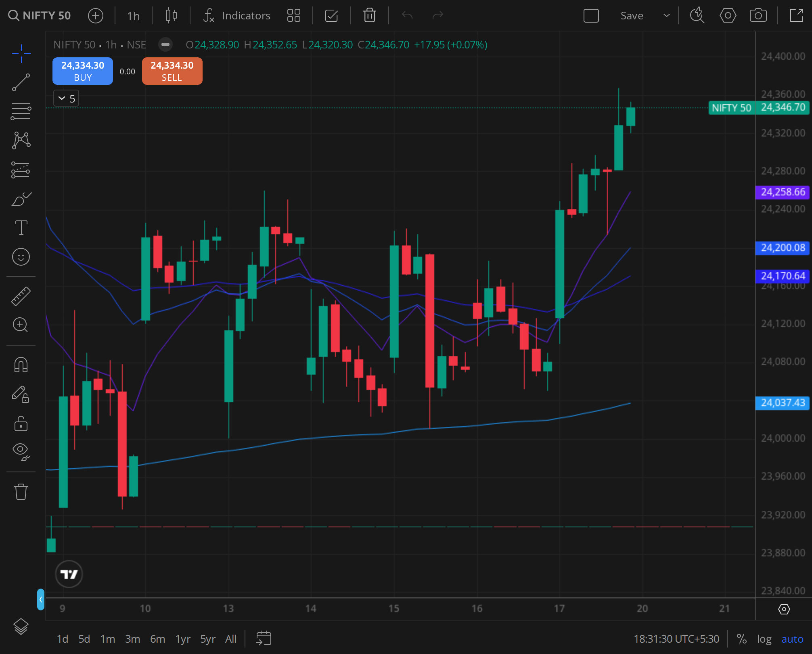Toggle the checkbox tool in top toolbar
Viewport: 812px width, 654px height.
331,16
